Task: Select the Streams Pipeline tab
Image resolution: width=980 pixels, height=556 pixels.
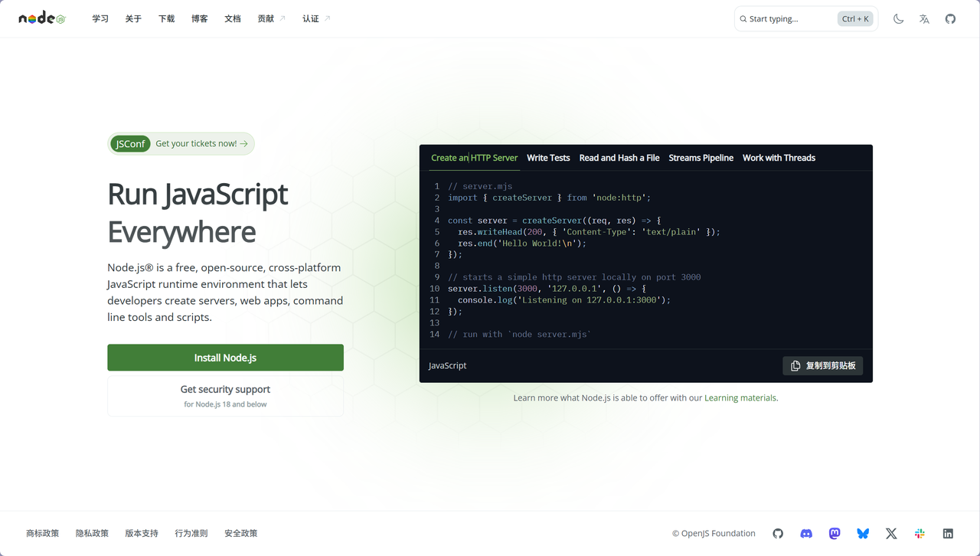Action: (x=701, y=158)
